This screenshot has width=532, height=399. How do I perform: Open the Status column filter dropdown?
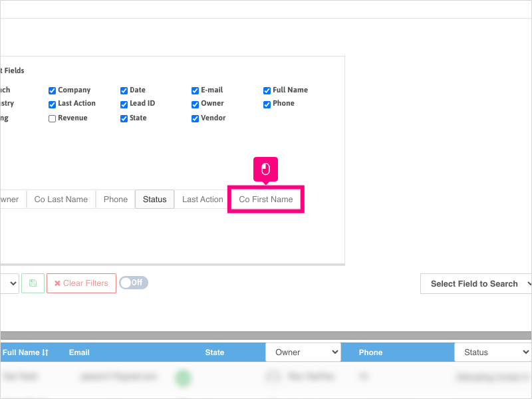pos(493,352)
